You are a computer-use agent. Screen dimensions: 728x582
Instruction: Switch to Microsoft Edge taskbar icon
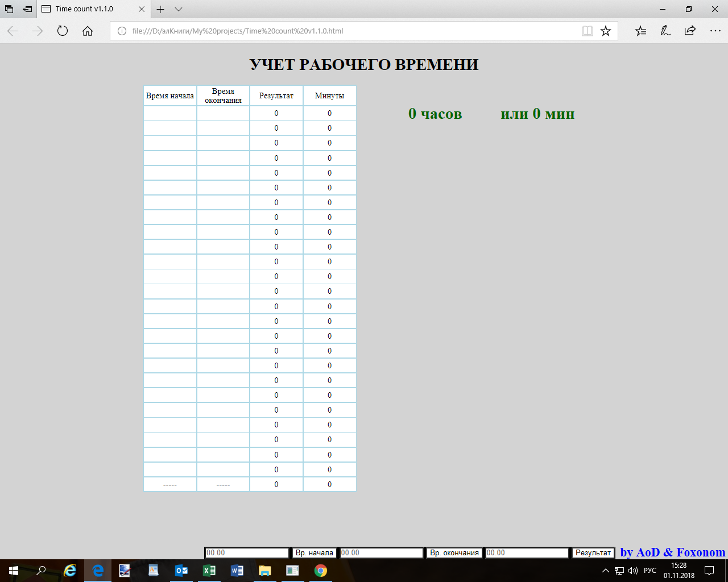[x=98, y=571]
